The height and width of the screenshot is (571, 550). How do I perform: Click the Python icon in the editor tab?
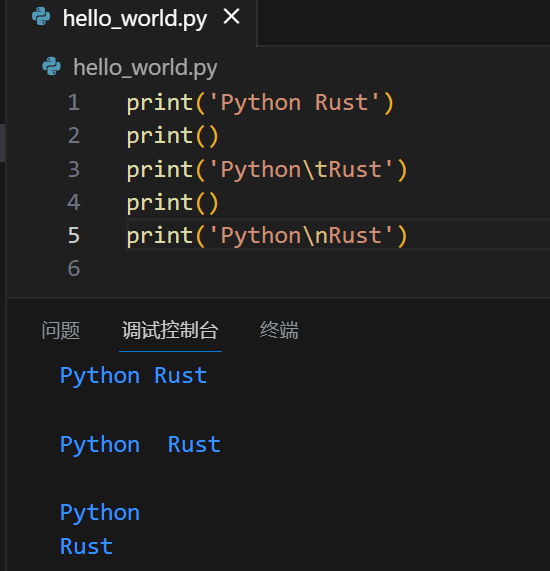[x=41, y=17]
